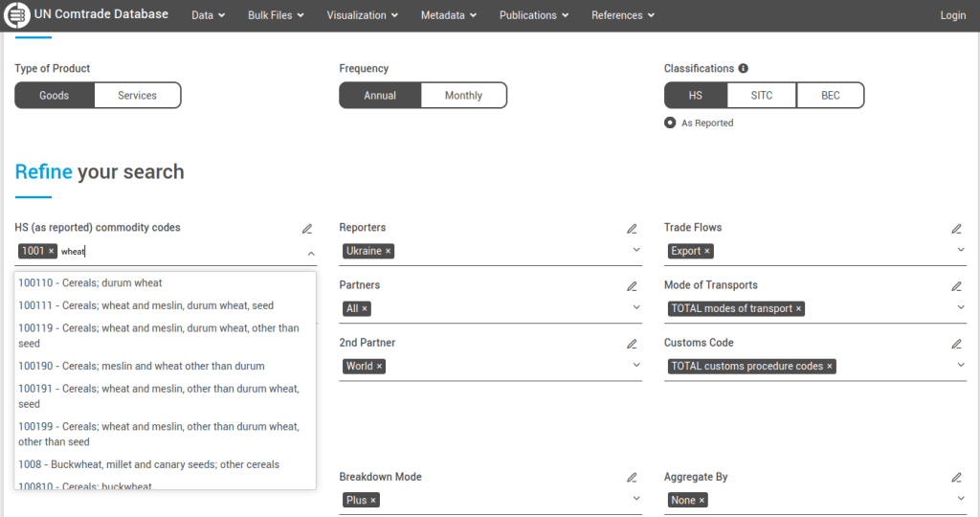Click the pencil edit icon for Reporters
Viewport: 980px width, 517px height.
tap(632, 229)
